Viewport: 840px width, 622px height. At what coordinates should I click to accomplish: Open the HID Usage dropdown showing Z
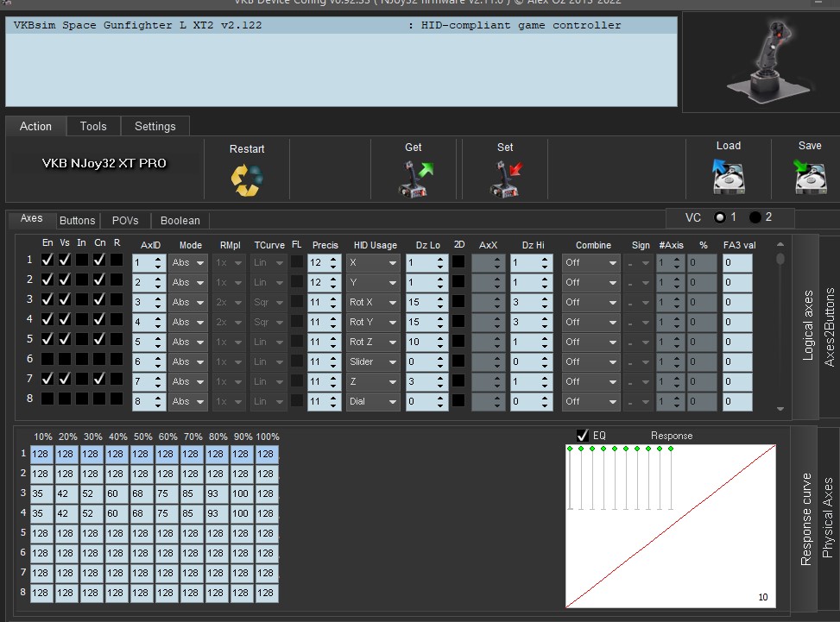coord(373,381)
